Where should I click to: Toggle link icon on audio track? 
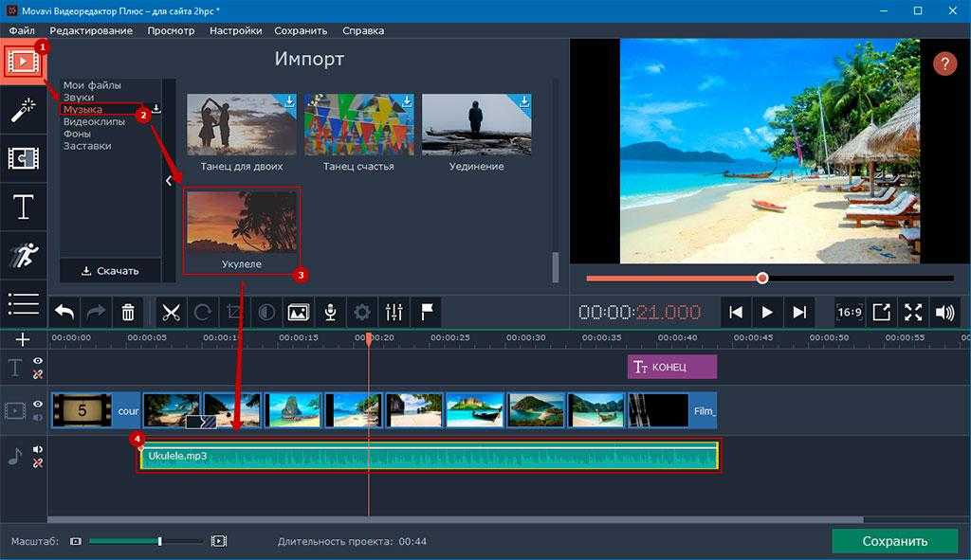coord(38,462)
